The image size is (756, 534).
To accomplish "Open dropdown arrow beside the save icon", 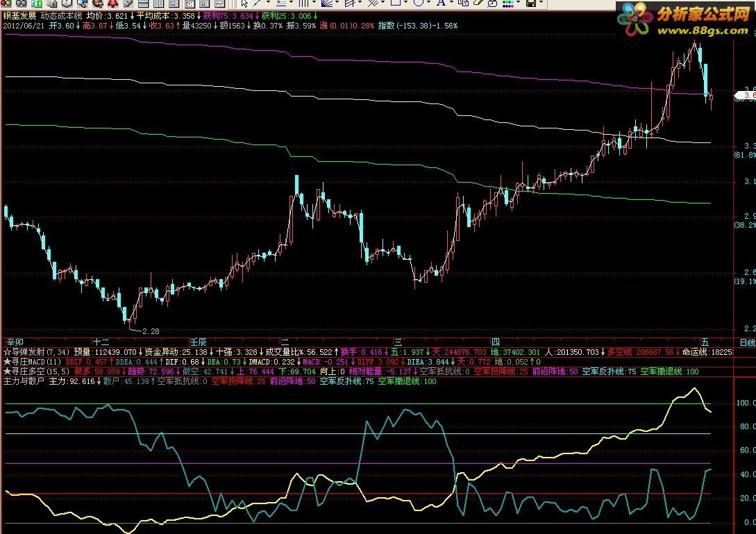I will click(x=541, y=2).
